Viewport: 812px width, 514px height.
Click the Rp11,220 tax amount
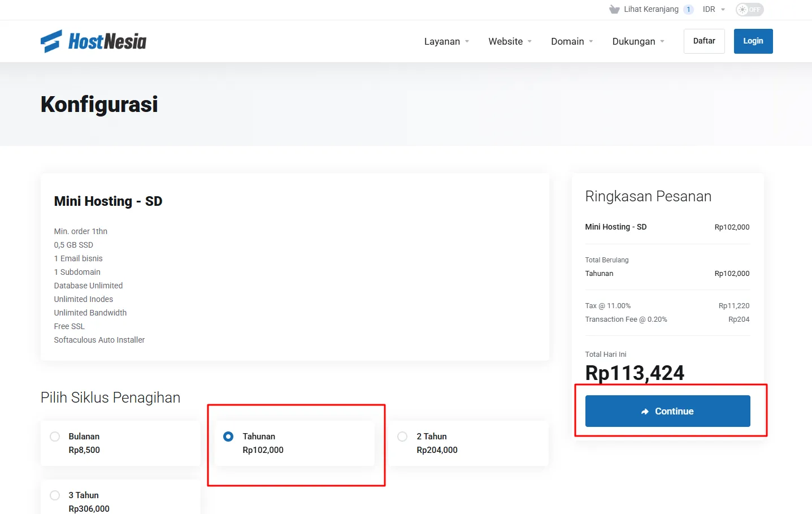[734, 306]
